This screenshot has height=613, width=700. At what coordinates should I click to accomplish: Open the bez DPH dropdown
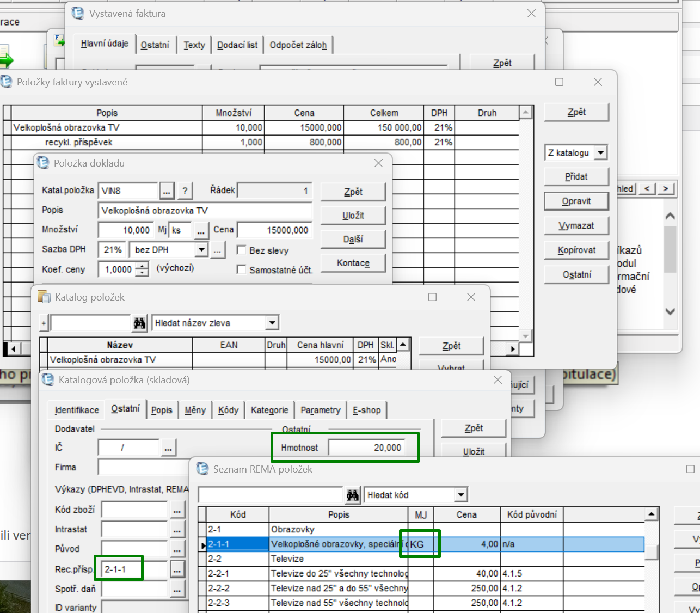pyautogui.click(x=201, y=250)
